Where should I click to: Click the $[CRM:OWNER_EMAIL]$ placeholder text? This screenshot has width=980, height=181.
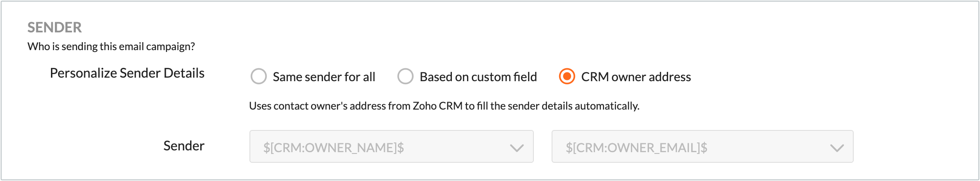coord(636,147)
